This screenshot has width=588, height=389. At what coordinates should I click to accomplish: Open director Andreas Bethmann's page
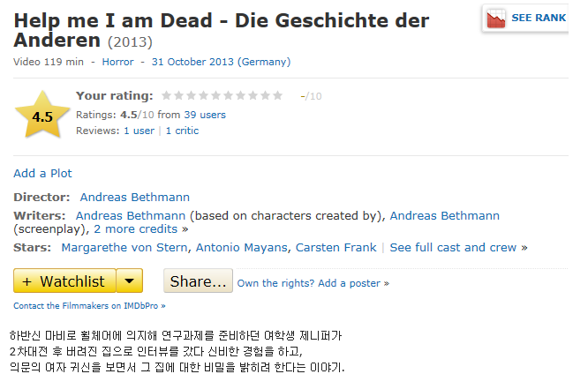pos(134,197)
